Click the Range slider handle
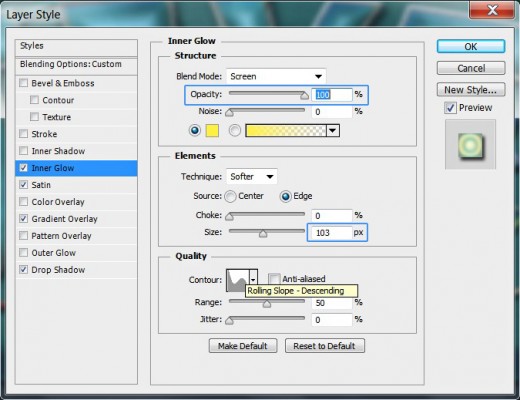Screen dimensions: 520x400 tap(267, 303)
